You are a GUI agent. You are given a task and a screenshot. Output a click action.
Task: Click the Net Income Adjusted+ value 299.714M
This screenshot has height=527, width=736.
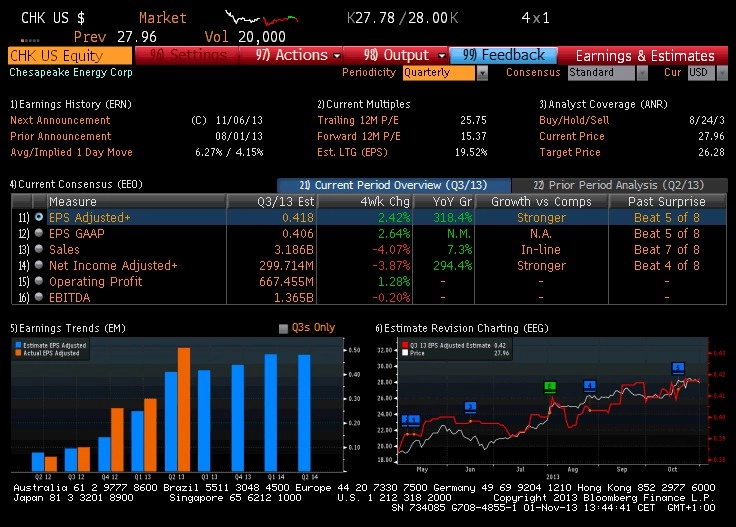pyautogui.click(x=286, y=266)
